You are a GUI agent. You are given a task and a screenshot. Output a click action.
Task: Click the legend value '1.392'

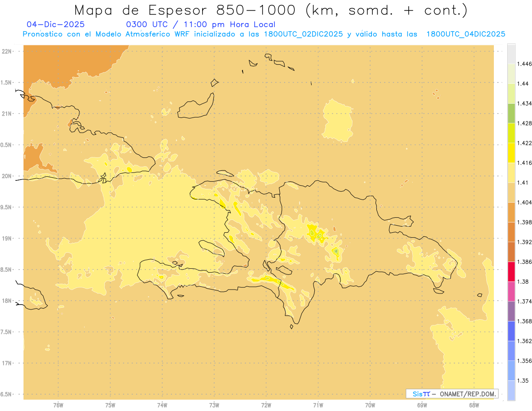524,242
